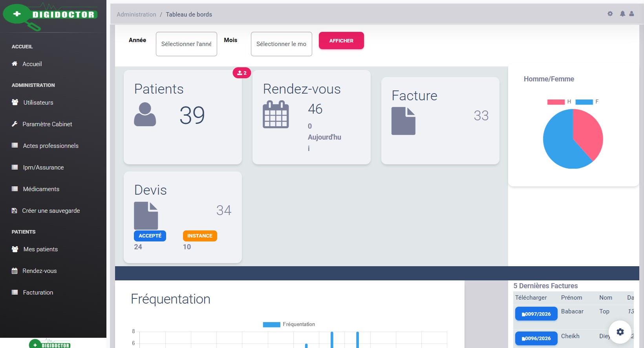Screen dimensions: 644x348
Task: Toggle the Fréquentation chart legend
Action: (x=289, y=324)
